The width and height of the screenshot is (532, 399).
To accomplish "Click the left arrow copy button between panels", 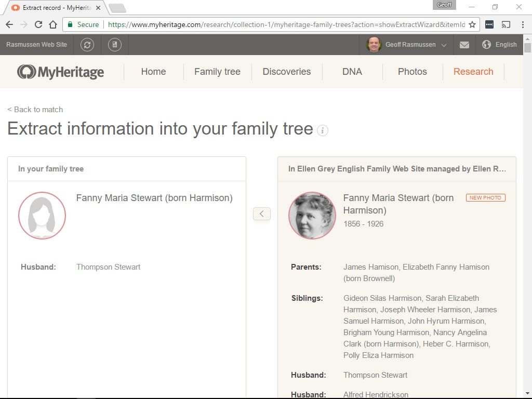I will [x=262, y=214].
